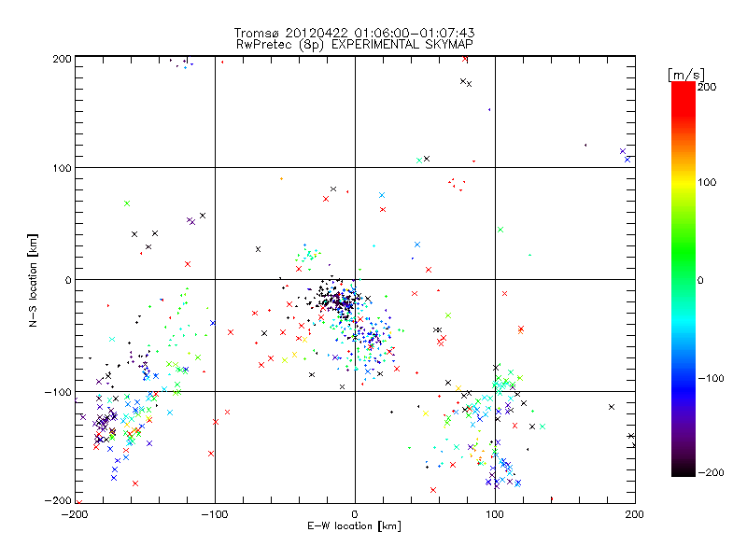Click the y-axis tick label "200"
The image size is (747, 560).
62,59
